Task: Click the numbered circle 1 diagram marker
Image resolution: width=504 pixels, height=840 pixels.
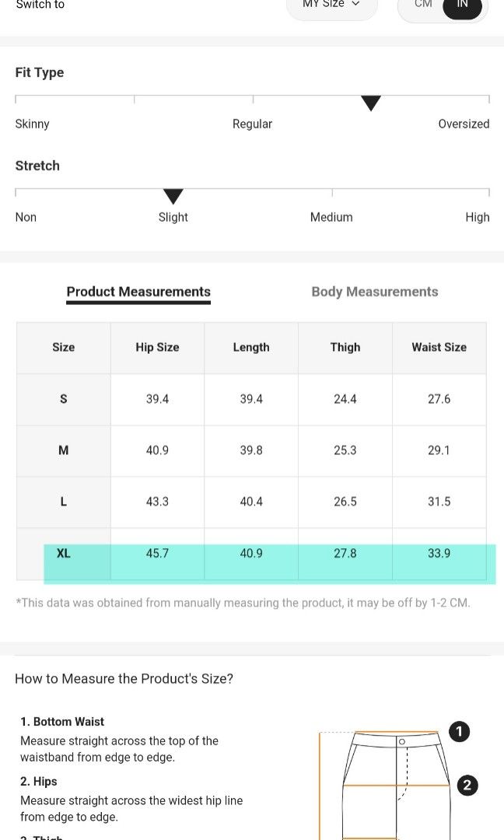Action: (459, 731)
